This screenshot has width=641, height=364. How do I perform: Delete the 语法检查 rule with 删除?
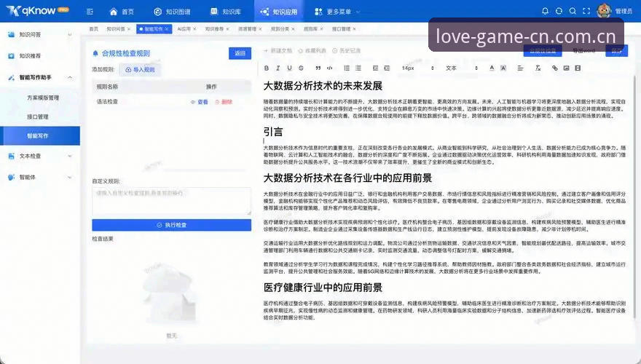[x=224, y=102]
